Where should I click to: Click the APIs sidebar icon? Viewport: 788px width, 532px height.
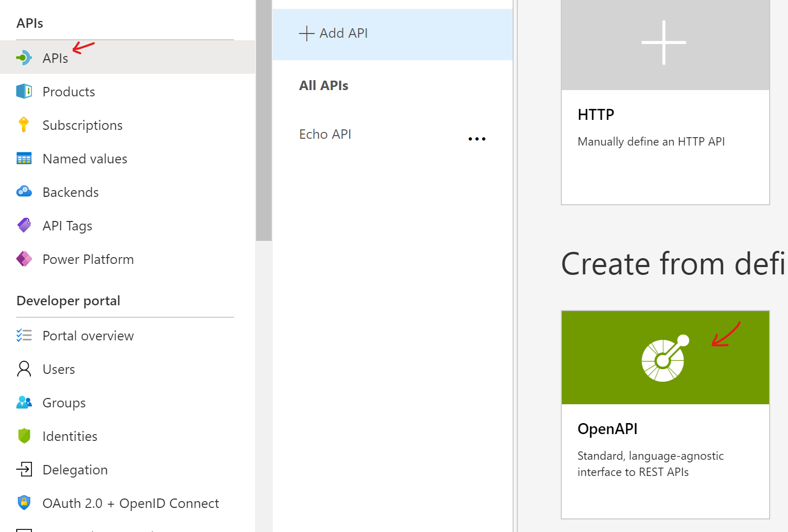tap(24, 58)
